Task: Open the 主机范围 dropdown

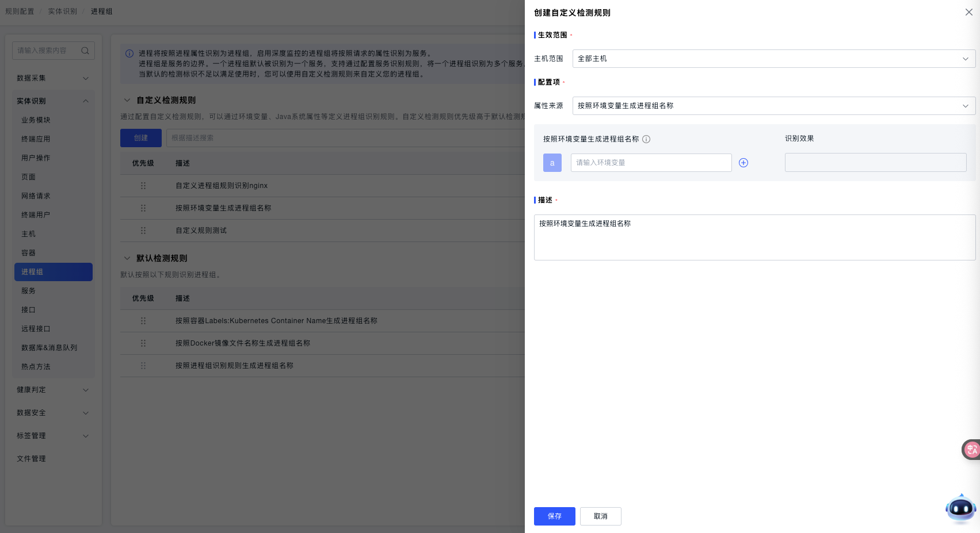Action: coord(773,59)
